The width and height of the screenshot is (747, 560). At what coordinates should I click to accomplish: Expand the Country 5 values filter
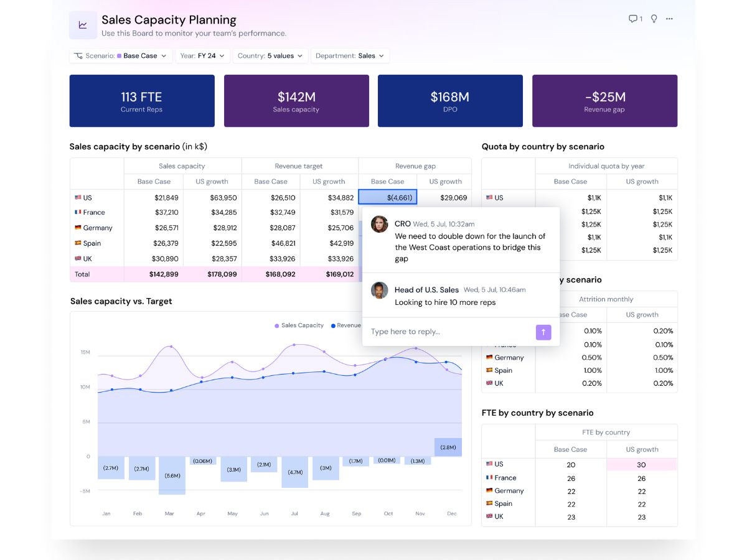coord(270,56)
